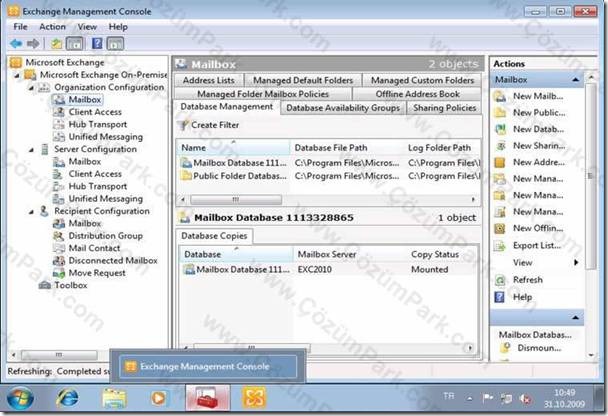Image resolution: width=608 pixels, height=416 pixels.
Task: Switch to Database Availability Groups tab
Action: coord(343,108)
